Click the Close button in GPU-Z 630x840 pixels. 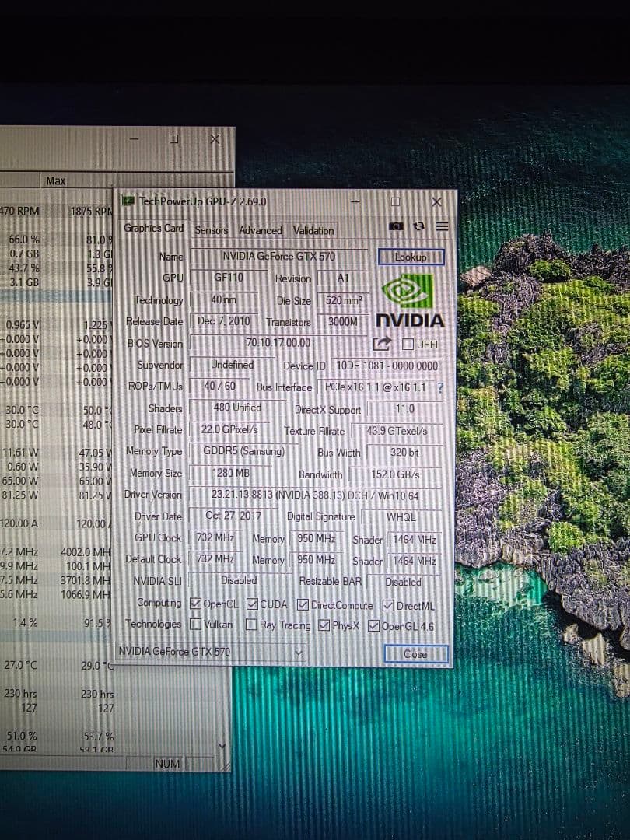click(x=415, y=654)
